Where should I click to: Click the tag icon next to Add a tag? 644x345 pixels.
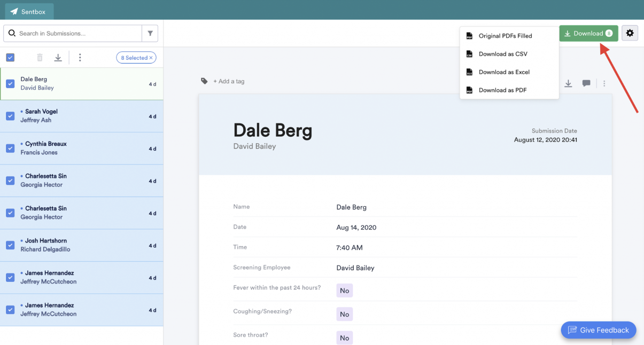click(x=204, y=81)
